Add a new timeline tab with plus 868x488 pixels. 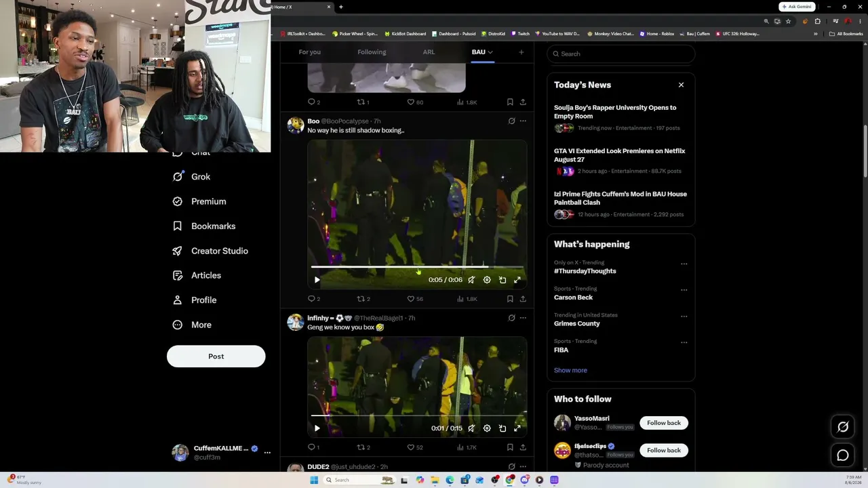(x=521, y=52)
